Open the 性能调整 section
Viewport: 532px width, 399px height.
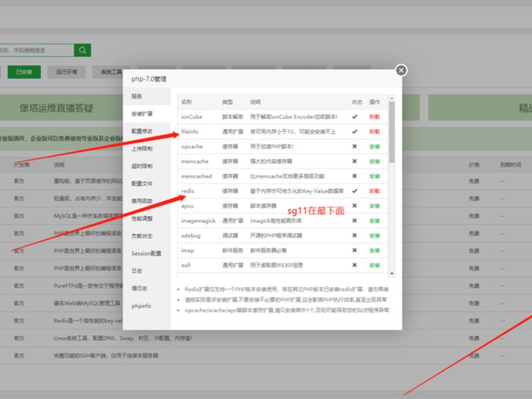146,219
